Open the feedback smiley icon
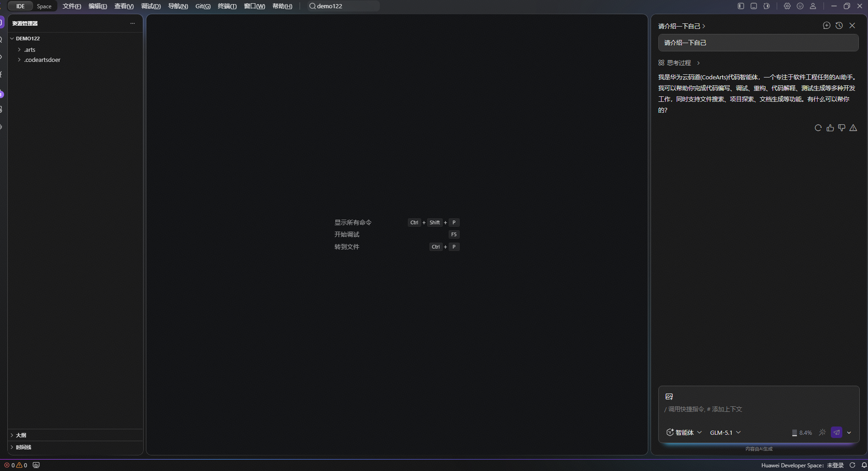 click(800, 6)
